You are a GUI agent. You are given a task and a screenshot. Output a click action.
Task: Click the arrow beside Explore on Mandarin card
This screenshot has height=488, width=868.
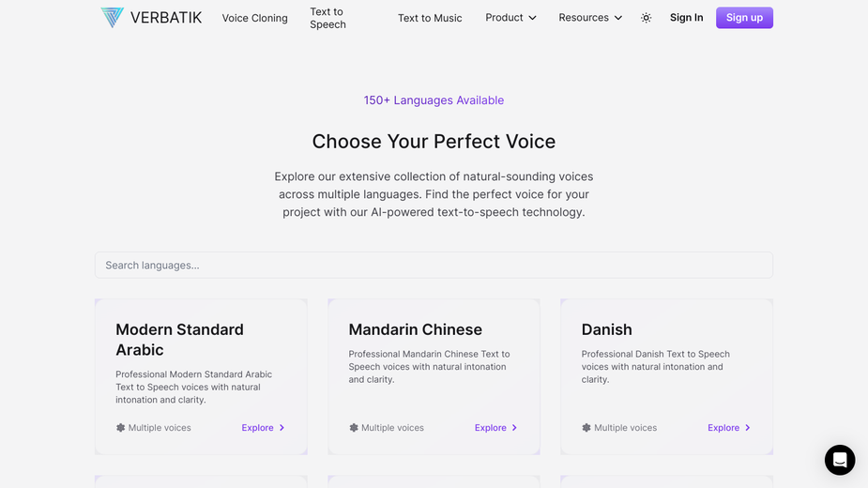point(514,428)
